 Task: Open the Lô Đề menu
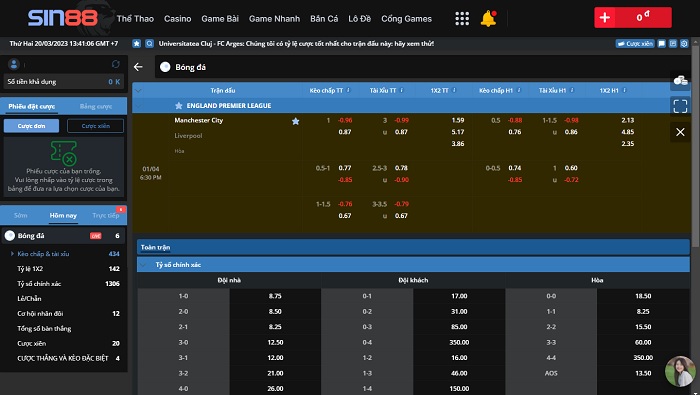point(359,19)
